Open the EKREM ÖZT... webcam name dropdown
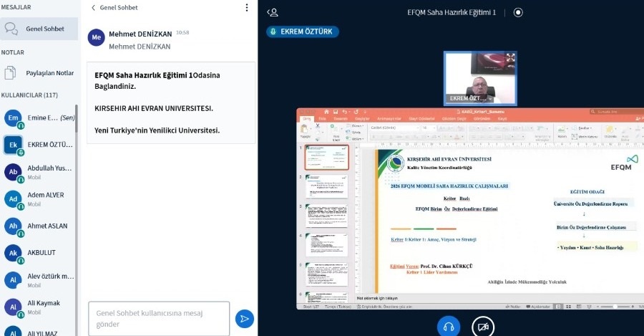The height and width of the screenshot is (336, 644). (471, 99)
